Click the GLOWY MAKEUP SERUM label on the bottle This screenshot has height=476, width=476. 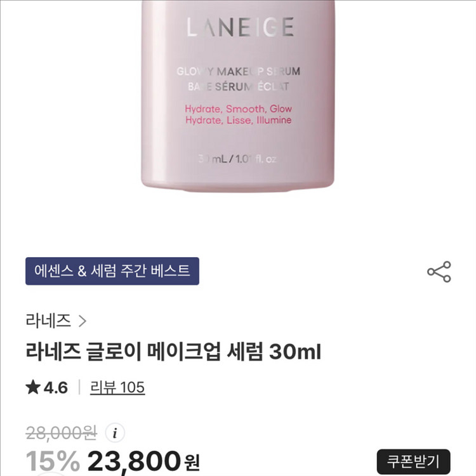(x=238, y=72)
